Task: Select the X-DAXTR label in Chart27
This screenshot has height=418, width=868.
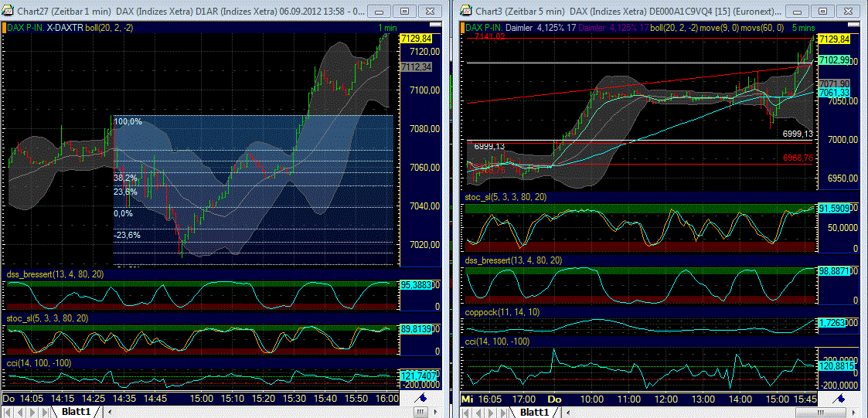Action: (x=66, y=27)
